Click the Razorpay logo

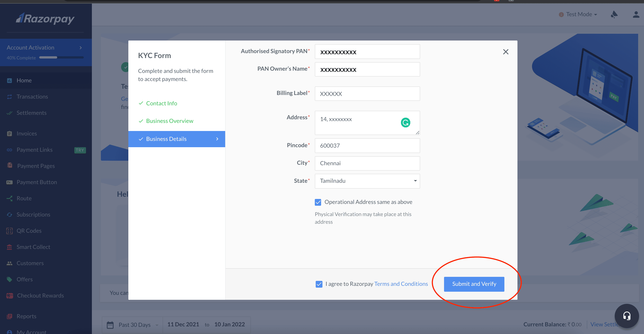[x=45, y=19]
